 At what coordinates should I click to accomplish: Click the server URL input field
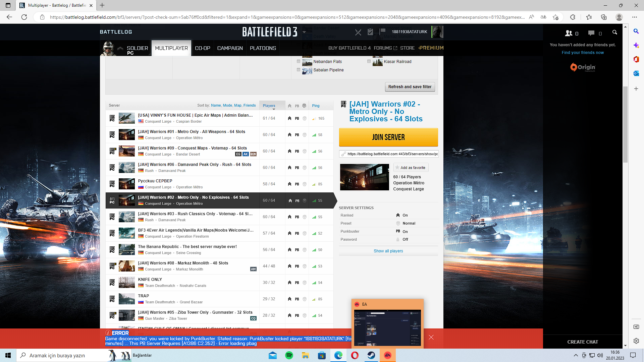point(392,154)
